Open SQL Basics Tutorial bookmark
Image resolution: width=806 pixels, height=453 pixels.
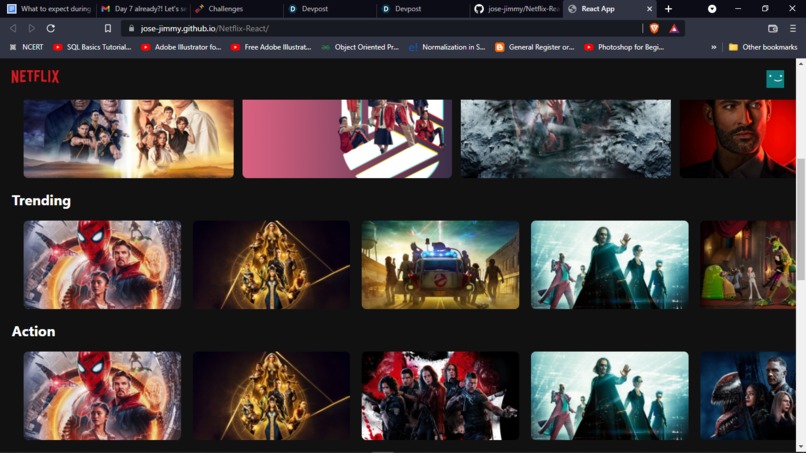click(x=93, y=47)
